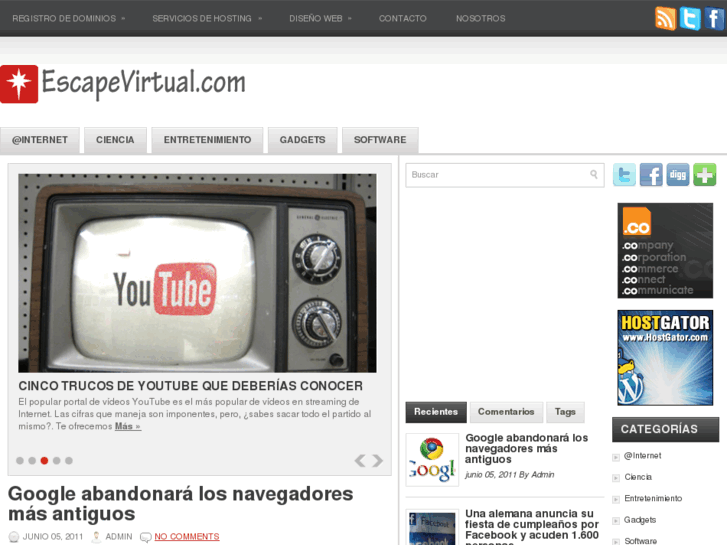
Task: Open the Gadgets category link
Action: (x=640, y=520)
